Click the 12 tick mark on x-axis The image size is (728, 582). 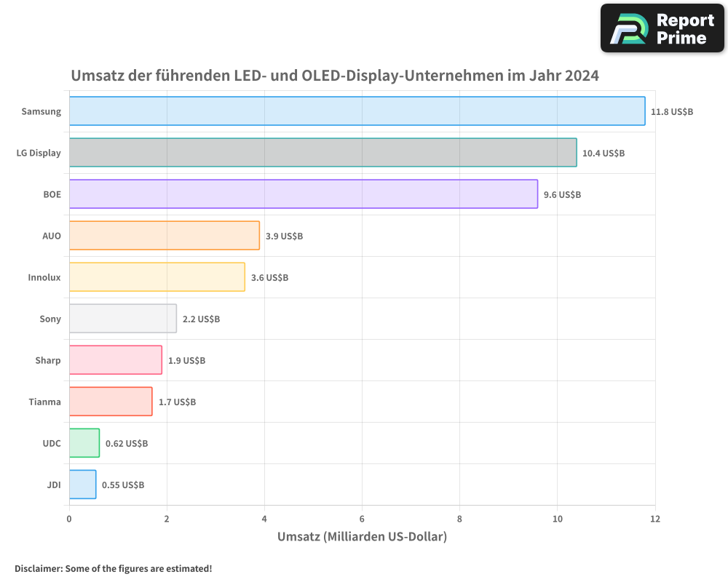[654, 519]
